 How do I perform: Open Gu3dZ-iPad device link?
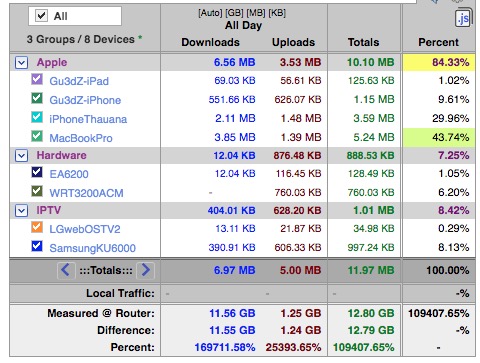[79, 81]
